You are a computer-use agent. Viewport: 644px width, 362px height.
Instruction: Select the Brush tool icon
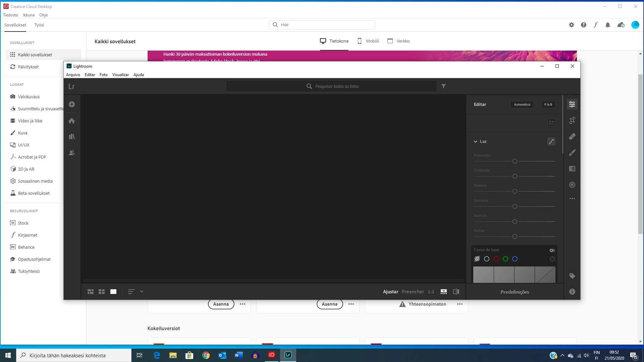click(x=572, y=153)
